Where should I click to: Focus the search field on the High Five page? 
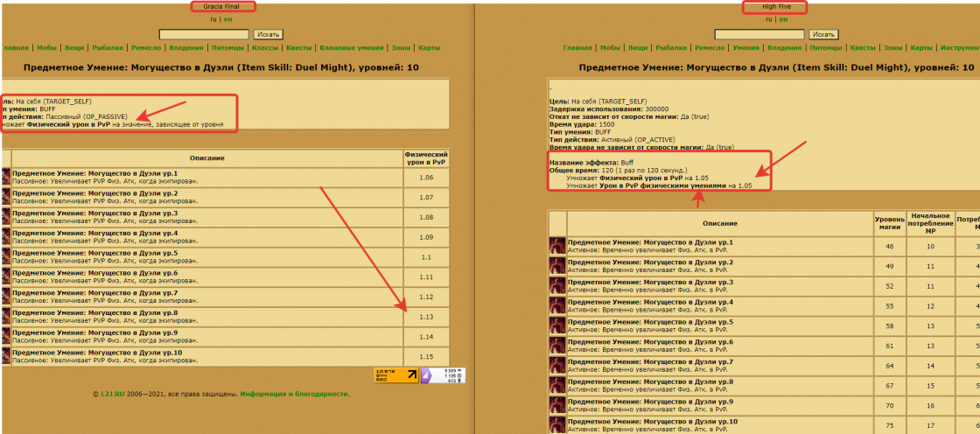coord(759,34)
